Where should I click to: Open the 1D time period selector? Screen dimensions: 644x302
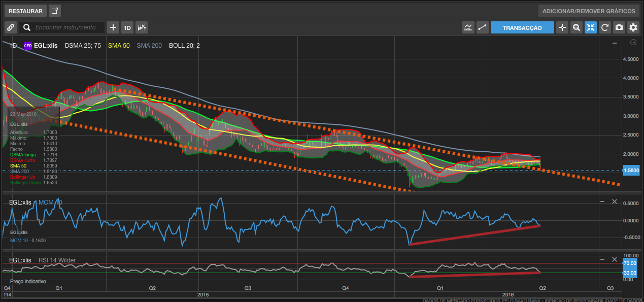[x=127, y=27]
